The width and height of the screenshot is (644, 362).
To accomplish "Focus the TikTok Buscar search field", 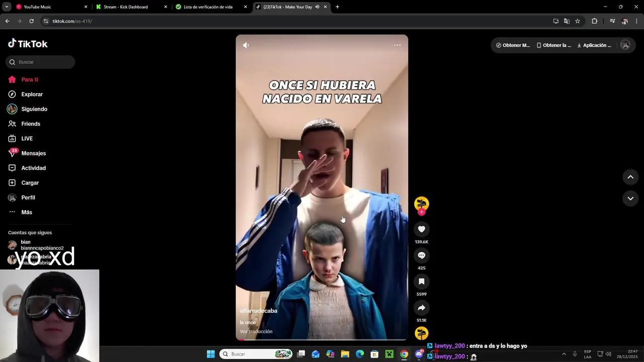I will point(40,62).
